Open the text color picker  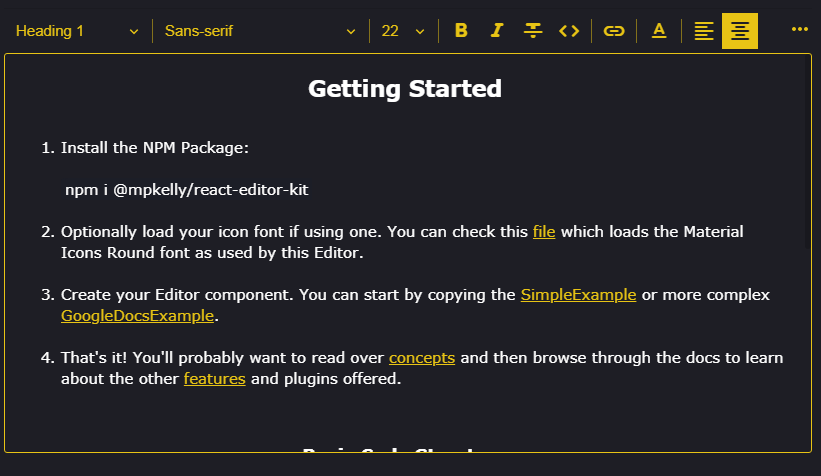[x=659, y=31]
